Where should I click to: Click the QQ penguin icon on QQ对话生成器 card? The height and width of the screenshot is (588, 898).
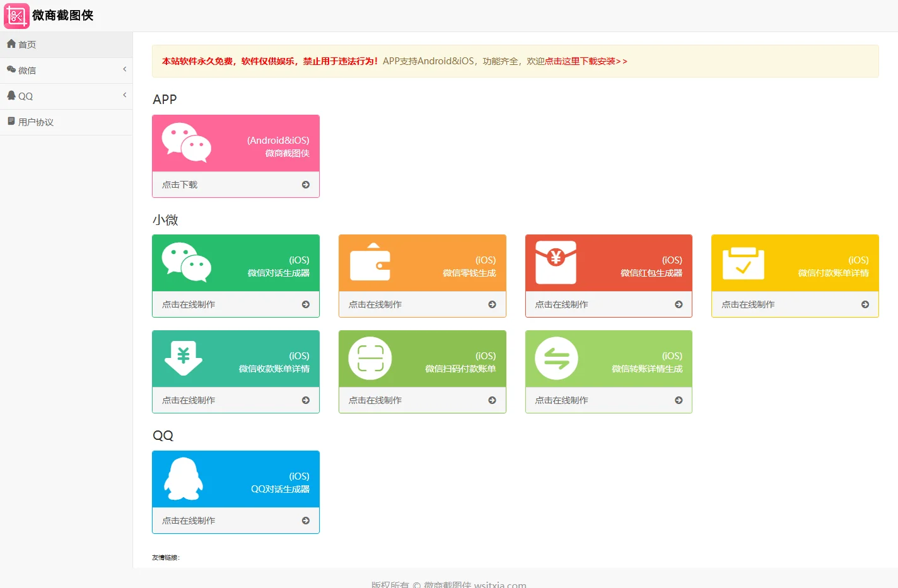pyautogui.click(x=184, y=479)
